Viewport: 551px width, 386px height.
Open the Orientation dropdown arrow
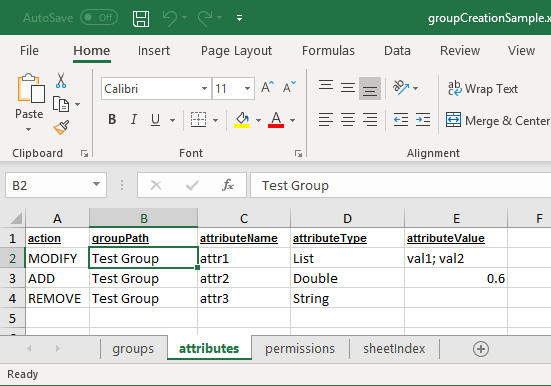point(415,88)
